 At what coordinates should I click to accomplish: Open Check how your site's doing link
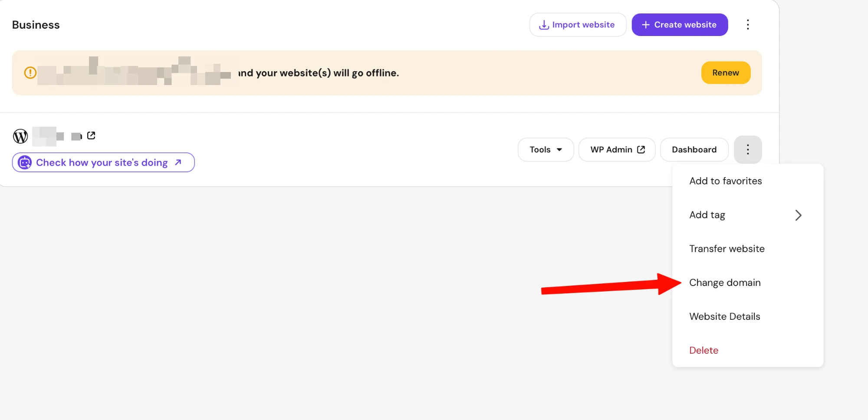click(x=103, y=162)
